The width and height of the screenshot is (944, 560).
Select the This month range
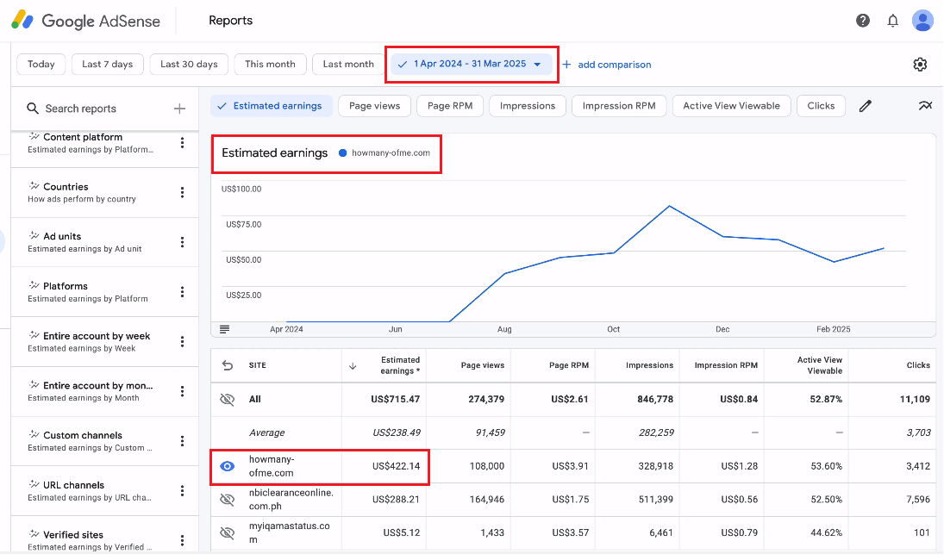(271, 65)
